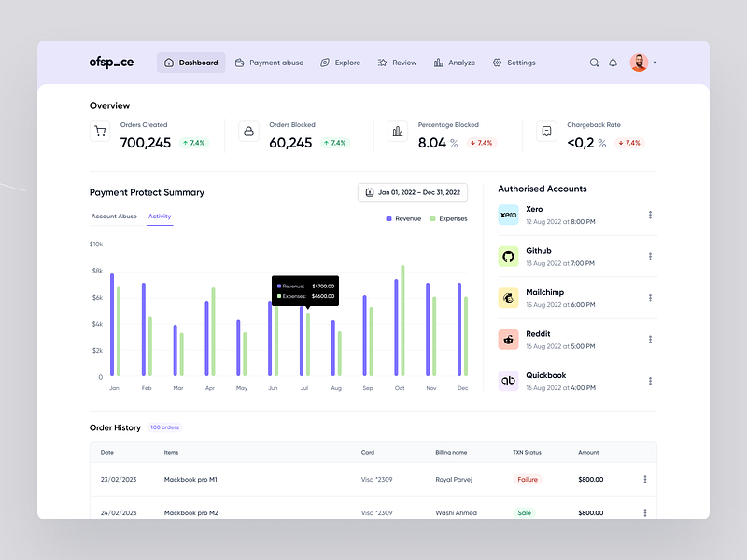The height and width of the screenshot is (560, 747).
Task: Click the Chargeback Rate card icon
Action: (x=546, y=133)
